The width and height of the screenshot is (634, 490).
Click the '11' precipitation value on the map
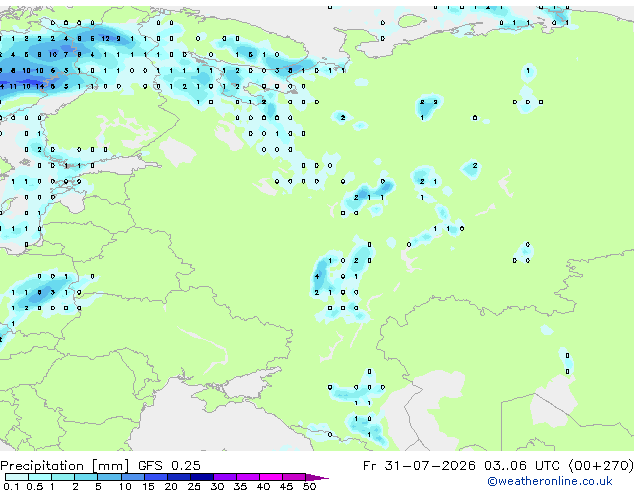click(x=13, y=87)
